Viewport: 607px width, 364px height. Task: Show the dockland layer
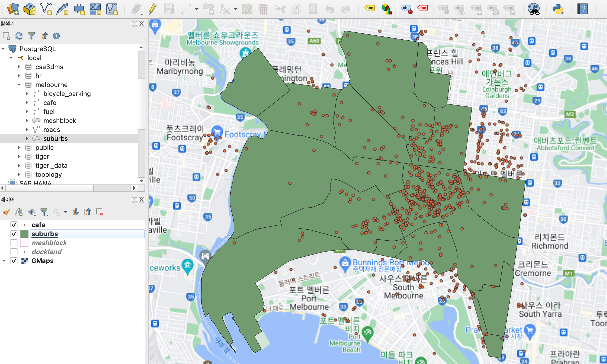point(14,252)
